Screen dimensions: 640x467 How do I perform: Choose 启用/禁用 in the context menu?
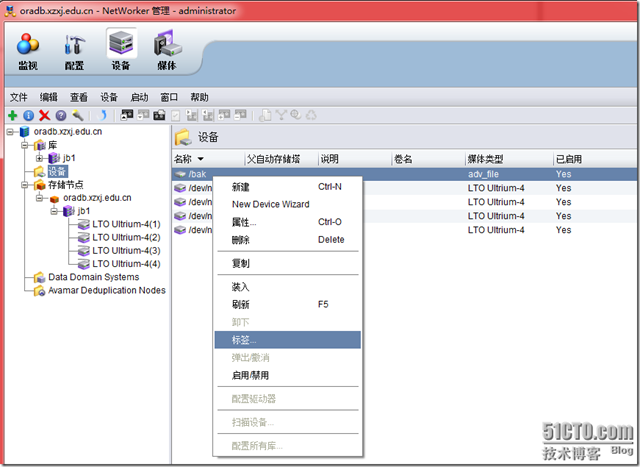point(288,375)
